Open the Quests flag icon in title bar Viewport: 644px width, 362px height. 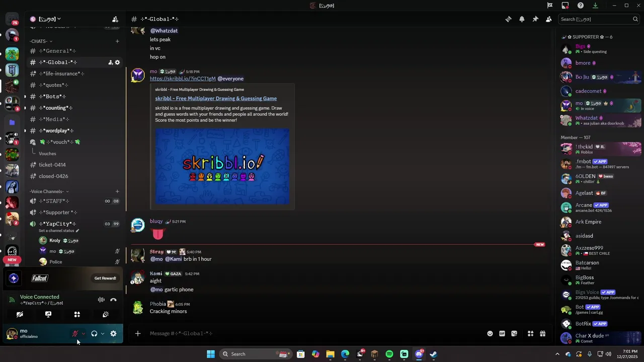pos(550,6)
